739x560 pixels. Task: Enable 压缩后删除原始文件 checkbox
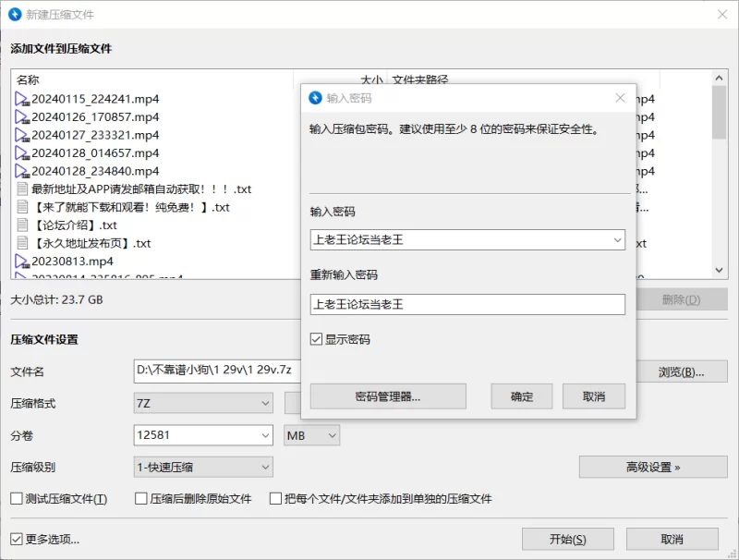pyautogui.click(x=141, y=499)
